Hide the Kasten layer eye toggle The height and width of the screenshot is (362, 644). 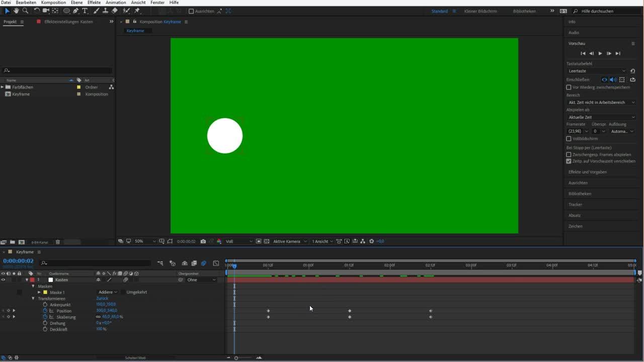click(4, 280)
